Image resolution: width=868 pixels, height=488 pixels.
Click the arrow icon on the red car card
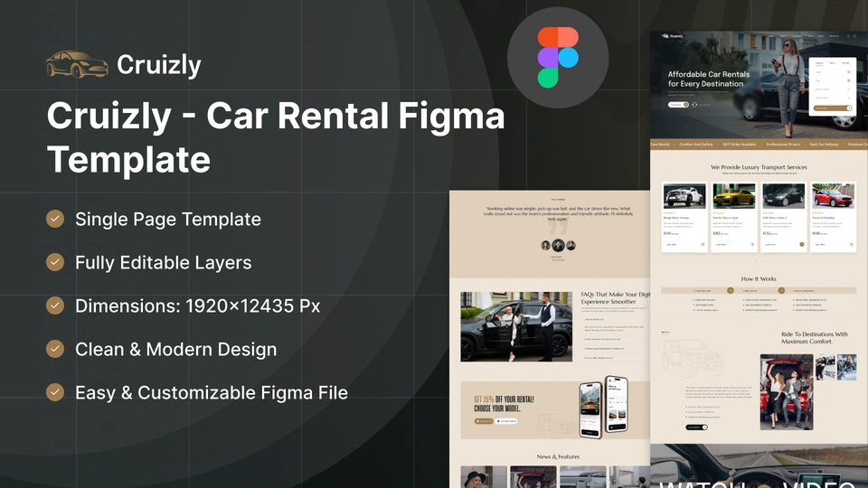click(852, 244)
